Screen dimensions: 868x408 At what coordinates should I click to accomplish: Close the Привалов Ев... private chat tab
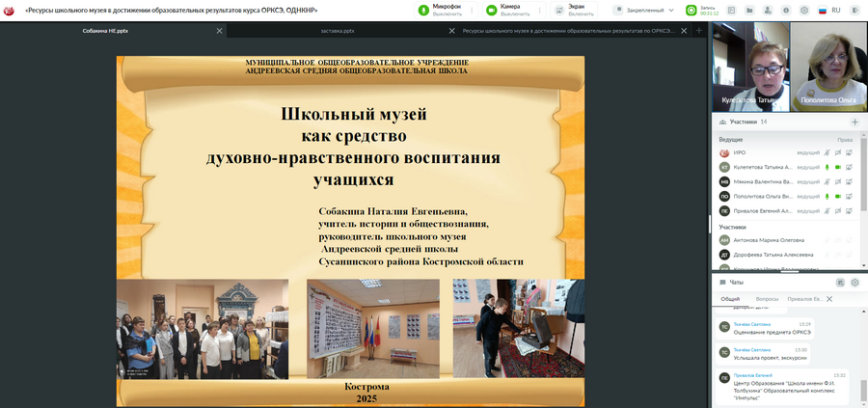829,299
